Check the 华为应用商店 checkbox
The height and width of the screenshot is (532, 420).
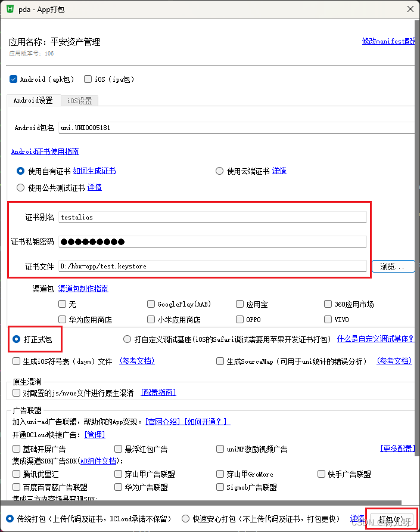(x=62, y=320)
